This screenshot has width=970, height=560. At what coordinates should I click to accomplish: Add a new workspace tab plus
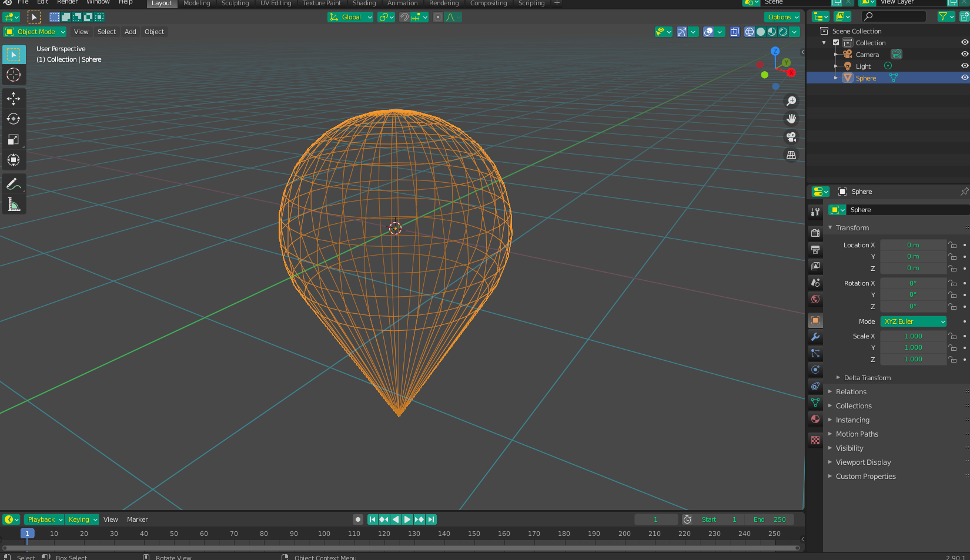coord(557,4)
